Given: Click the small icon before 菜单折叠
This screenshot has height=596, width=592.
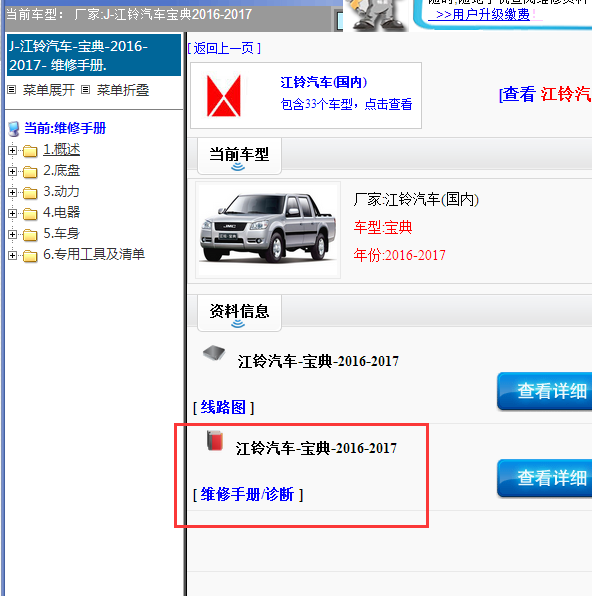Looking at the screenshot, I should (x=86, y=90).
